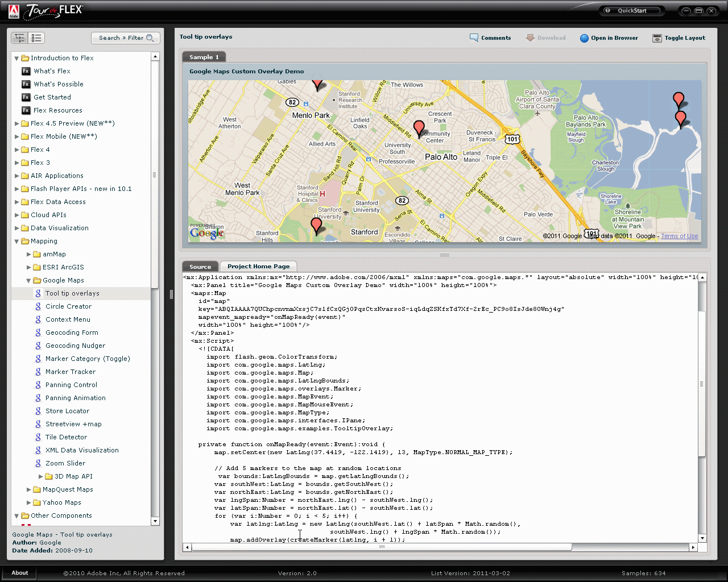Expand the ESRI ArcGIS folder

pos(29,267)
